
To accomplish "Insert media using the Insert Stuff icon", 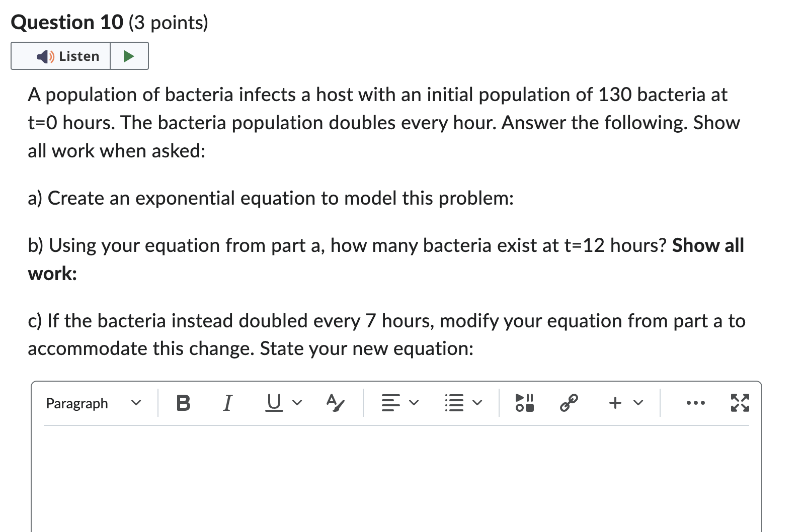I will pos(524,402).
